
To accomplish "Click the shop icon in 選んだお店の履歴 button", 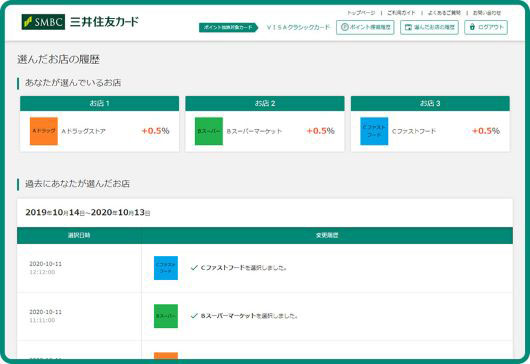I will [408, 27].
